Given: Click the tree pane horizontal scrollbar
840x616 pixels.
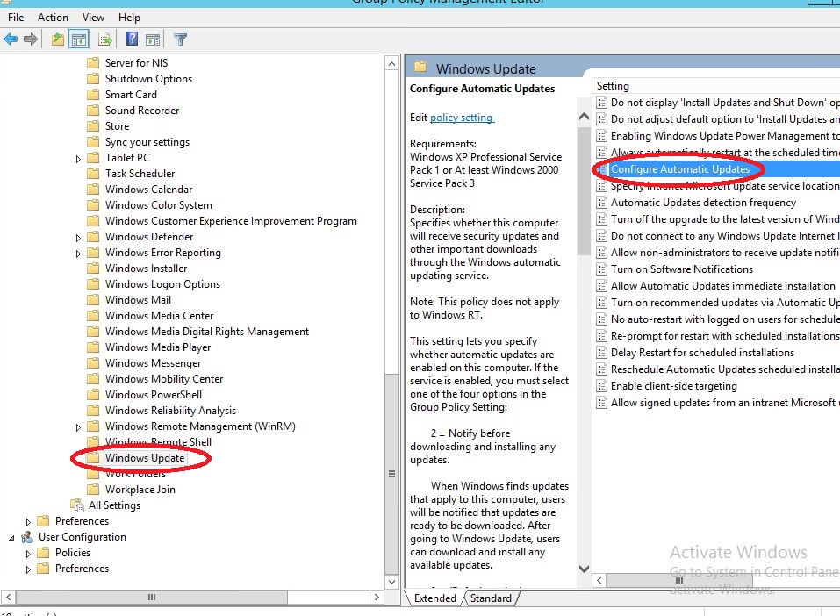Looking at the screenshot, I should tap(151, 598).
